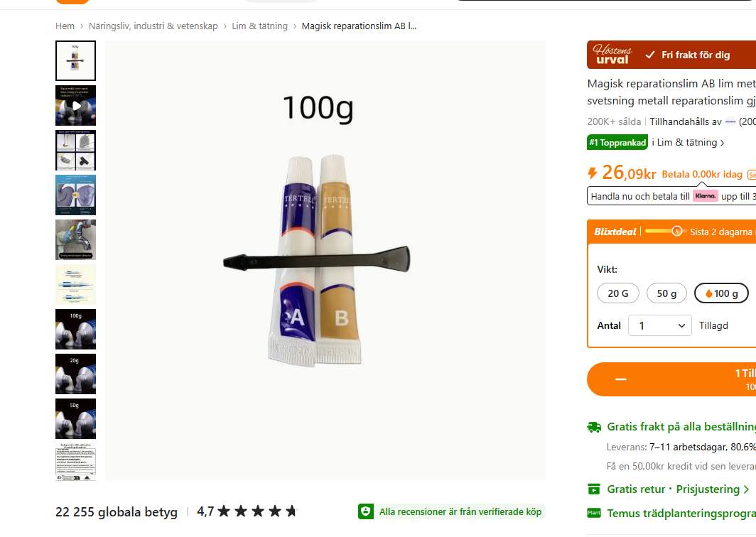This screenshot has width=756, height=537.
Task: Click the 4,7 star rating
Action: click(x=247, y=511)
